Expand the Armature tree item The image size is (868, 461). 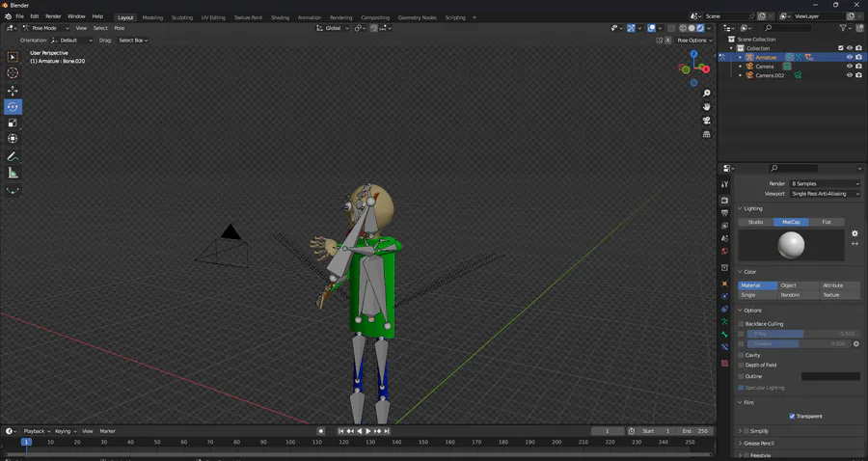click(740, 57)
